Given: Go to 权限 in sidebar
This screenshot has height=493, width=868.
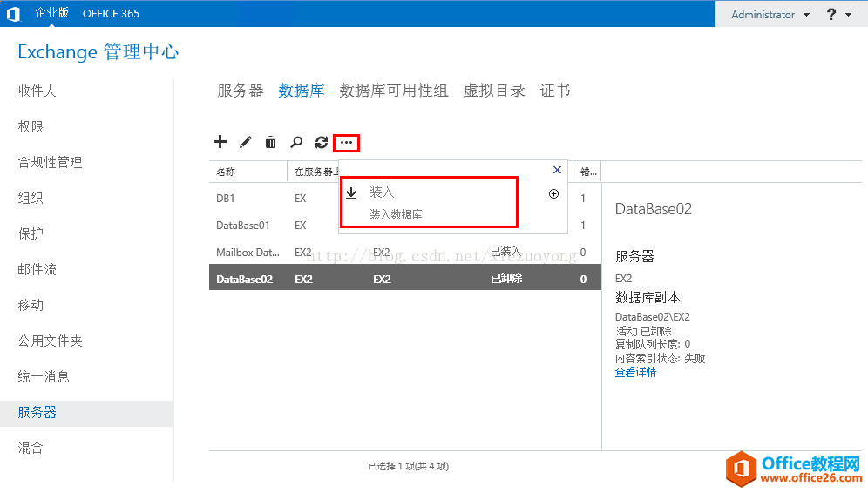Looking at the screenshot, I should tap(31, 126).
